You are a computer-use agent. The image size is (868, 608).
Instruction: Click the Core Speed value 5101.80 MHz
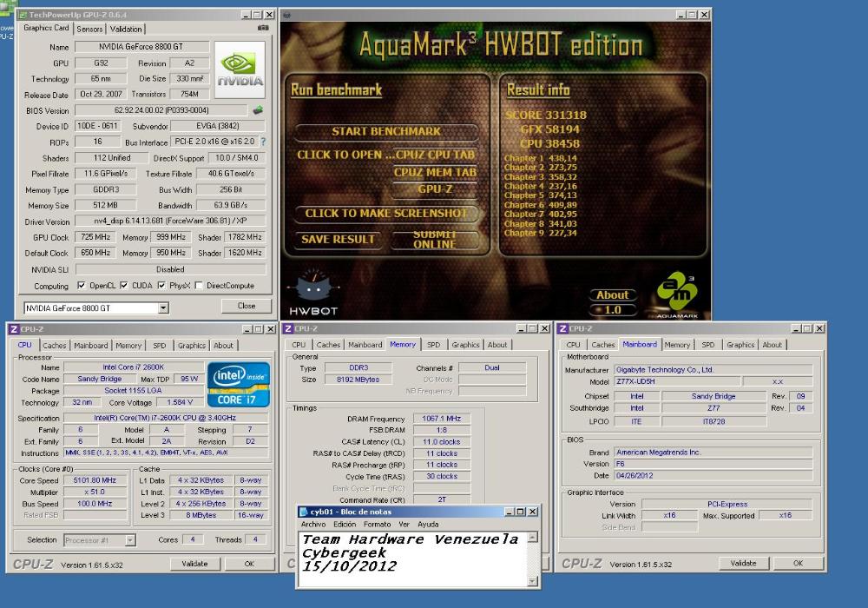coord(95,480)
